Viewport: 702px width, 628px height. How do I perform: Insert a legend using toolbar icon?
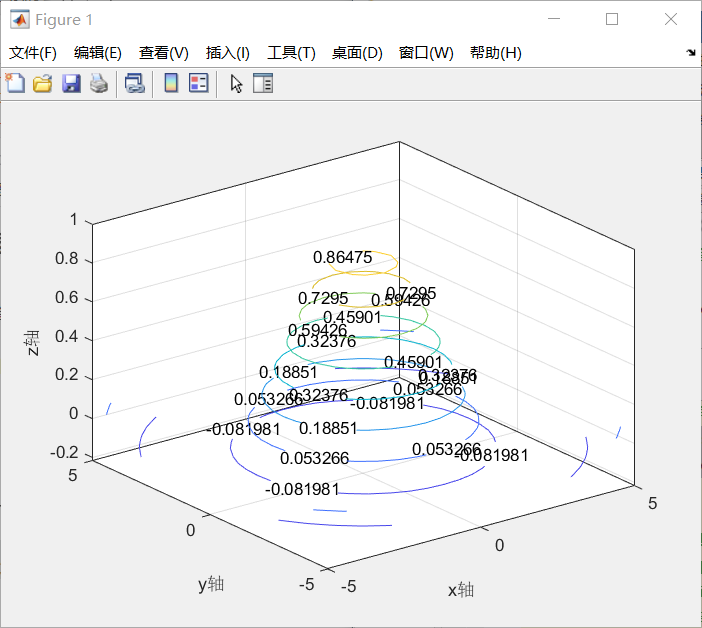[199, 83]
